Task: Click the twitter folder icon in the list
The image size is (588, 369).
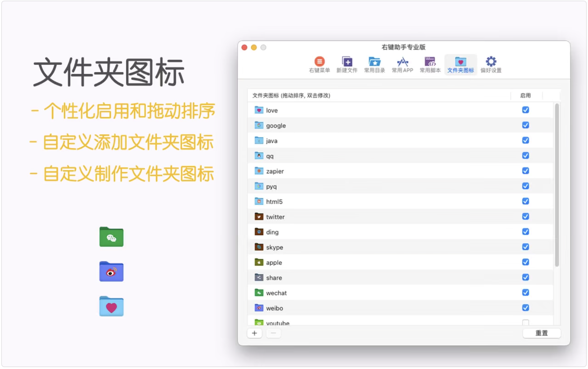Action: (259, 216)
